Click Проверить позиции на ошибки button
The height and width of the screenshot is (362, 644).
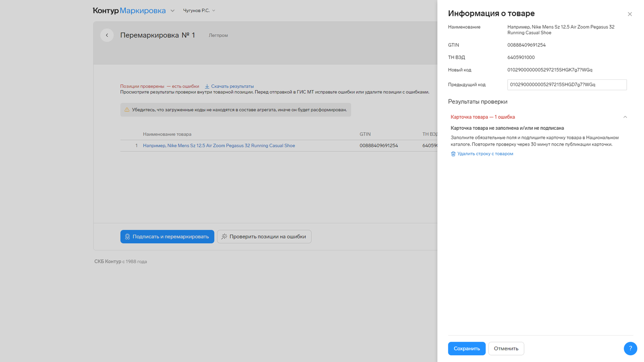click(264, 236)
